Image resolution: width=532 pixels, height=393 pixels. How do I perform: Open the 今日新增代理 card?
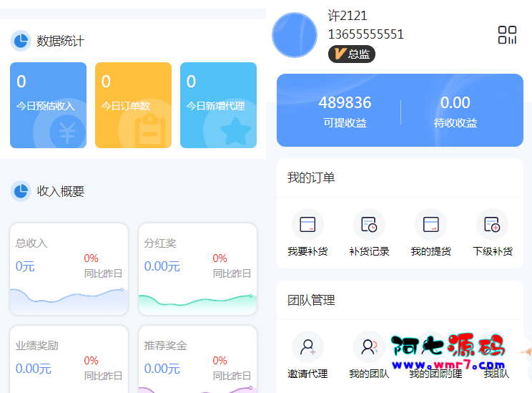coord(219,105)
